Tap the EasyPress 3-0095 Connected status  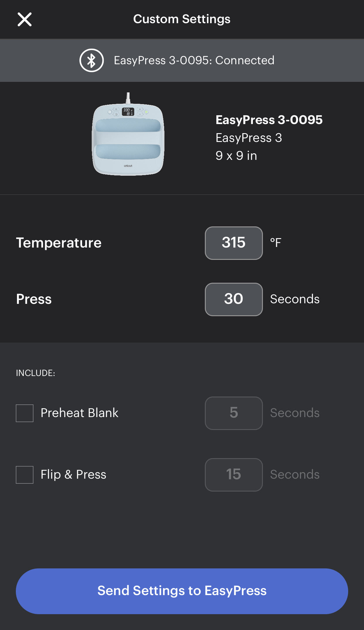coord(194,60)
